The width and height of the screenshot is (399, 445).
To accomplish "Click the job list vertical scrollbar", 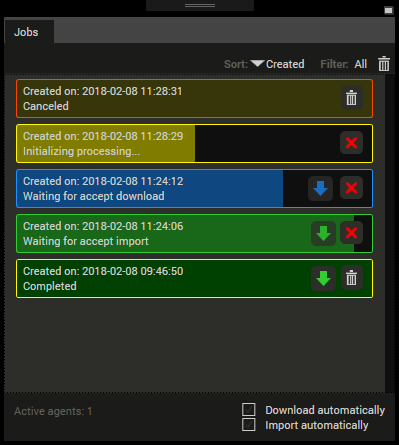I will pos(390,233).
